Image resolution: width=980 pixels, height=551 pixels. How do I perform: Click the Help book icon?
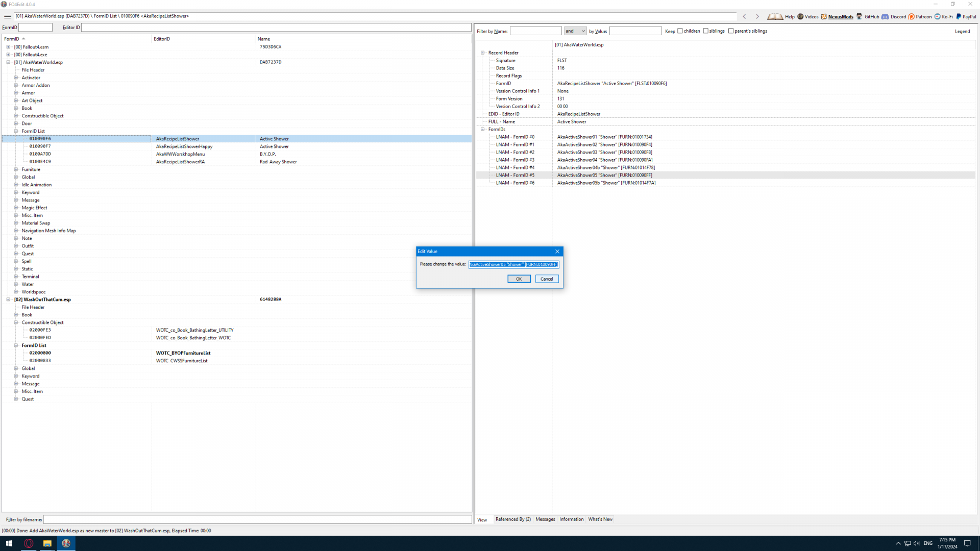tap(775, 16)
